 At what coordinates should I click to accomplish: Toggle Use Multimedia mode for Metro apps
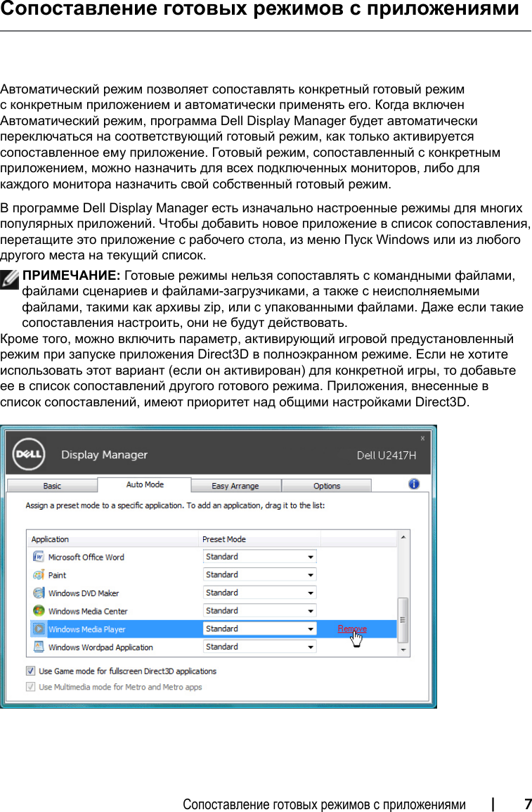tap(30, 687)
